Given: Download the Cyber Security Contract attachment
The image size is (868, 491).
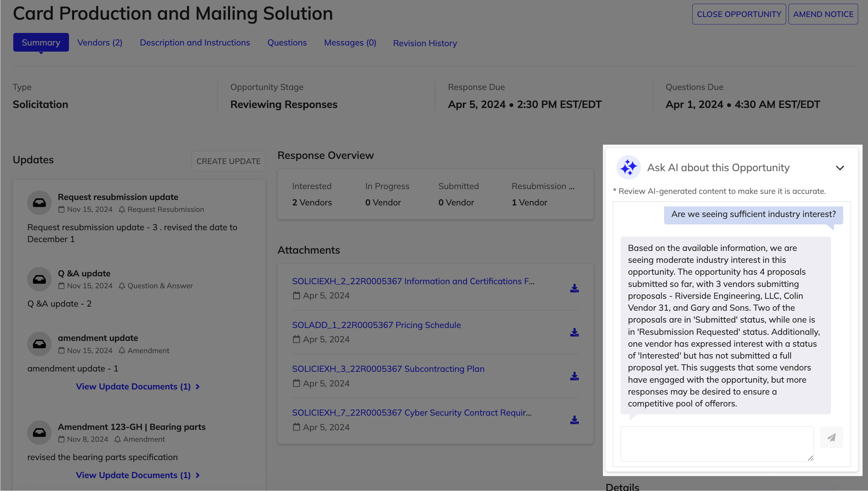Looking at the screenshot, I should coord(574,420).
